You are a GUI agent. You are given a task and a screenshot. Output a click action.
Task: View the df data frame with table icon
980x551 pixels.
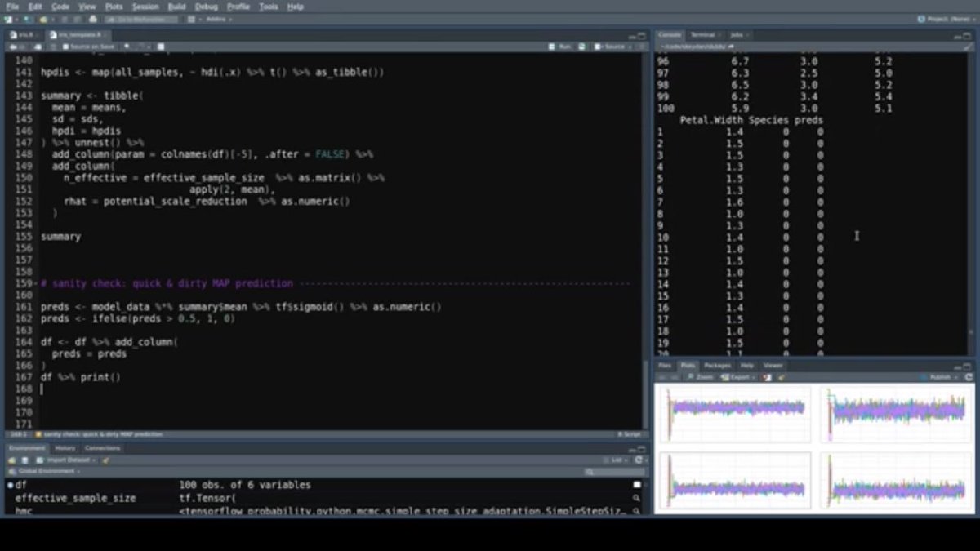coord(636,485)
